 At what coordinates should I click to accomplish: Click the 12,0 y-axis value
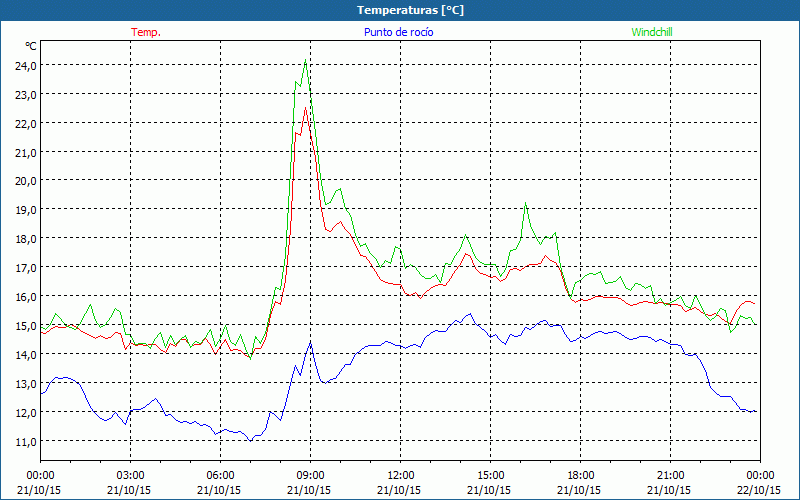[27, 412]
